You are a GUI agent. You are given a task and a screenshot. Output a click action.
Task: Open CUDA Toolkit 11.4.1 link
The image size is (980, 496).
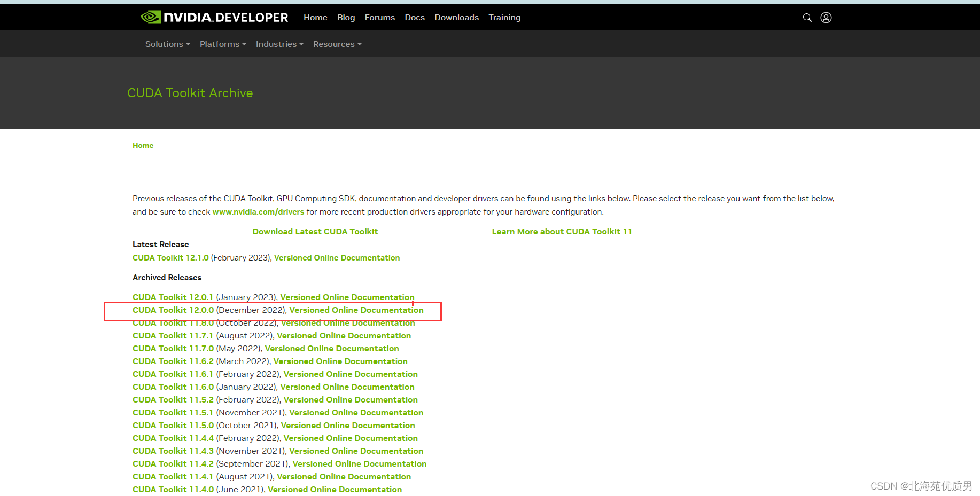173,477
